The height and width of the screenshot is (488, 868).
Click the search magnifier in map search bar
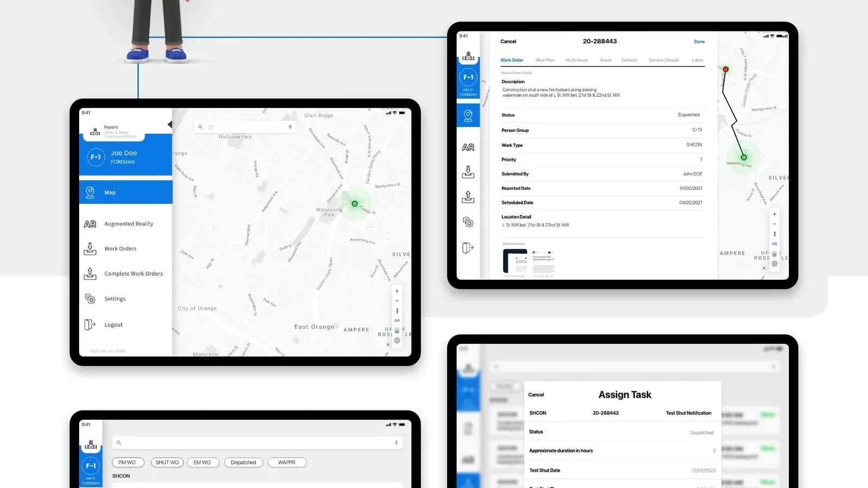coord(200,127)
